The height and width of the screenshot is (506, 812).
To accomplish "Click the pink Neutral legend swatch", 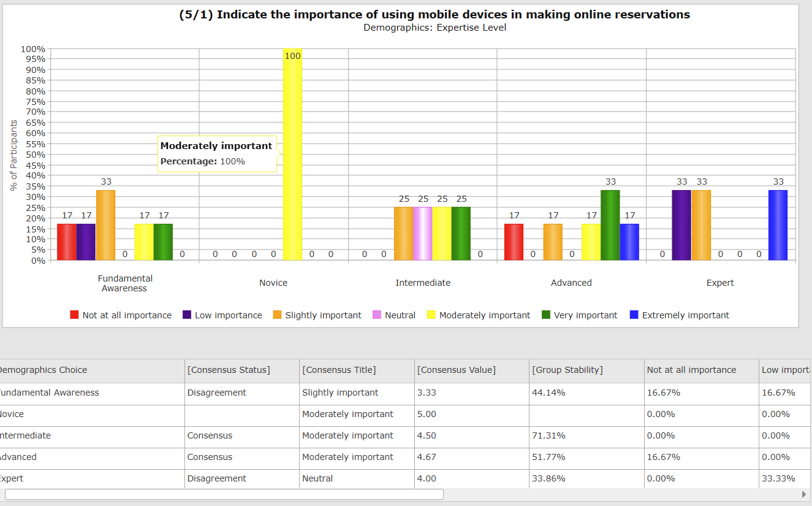I will (377, 315).
